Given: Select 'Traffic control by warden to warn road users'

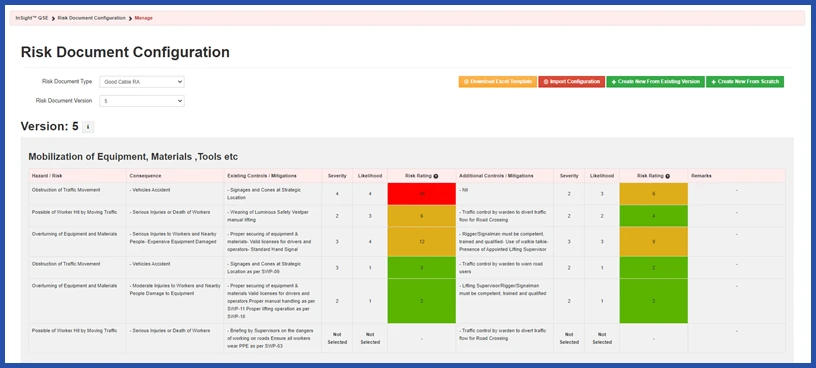Looking at the screenshot, I should 505,268.
